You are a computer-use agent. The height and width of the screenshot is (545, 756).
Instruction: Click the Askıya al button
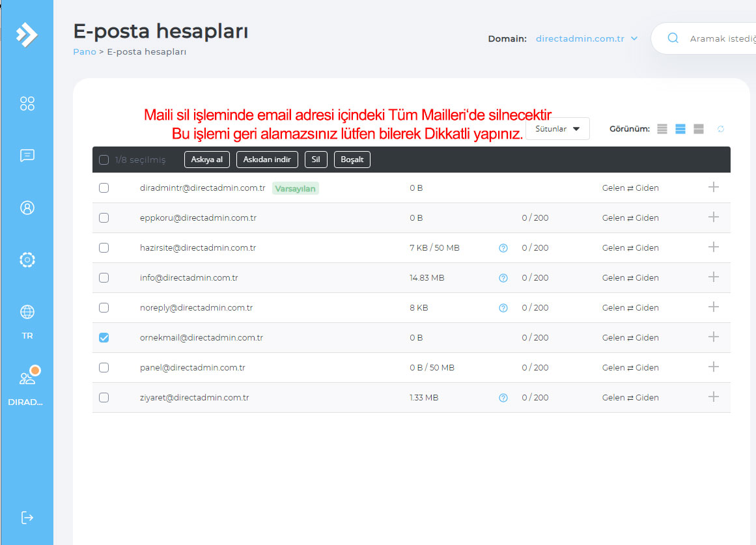[x=207, y=160]
